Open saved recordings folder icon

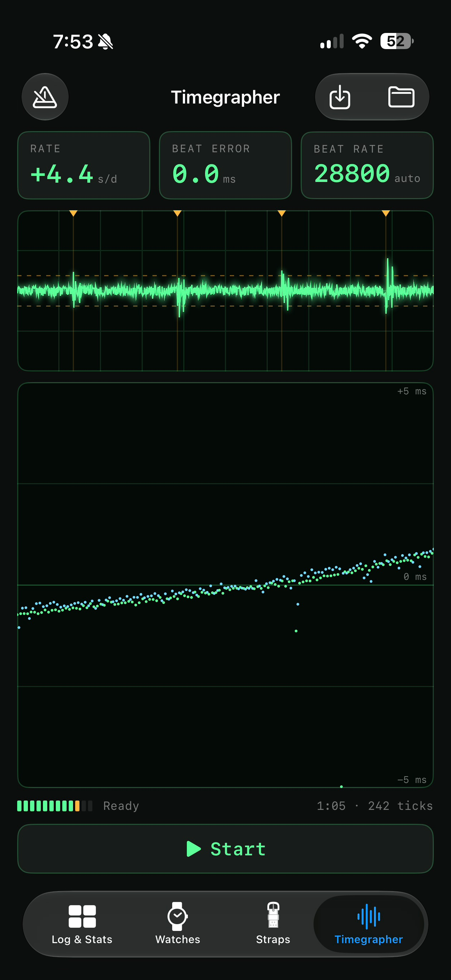(401, 97)
